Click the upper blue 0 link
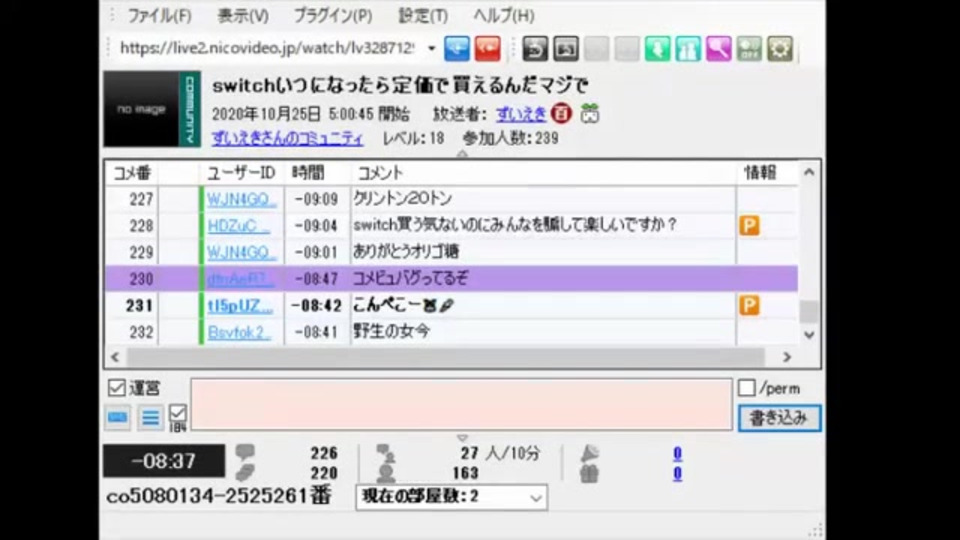 point(677,453)
